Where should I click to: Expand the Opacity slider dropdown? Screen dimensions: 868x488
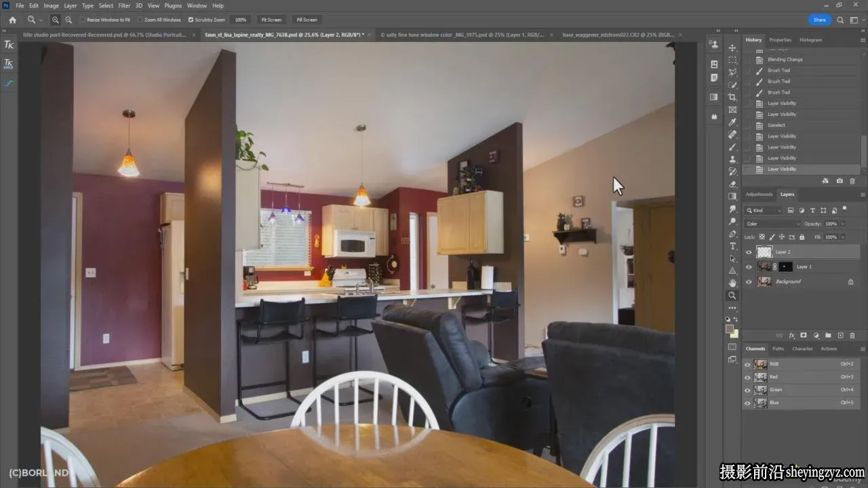tap(843, 224)
